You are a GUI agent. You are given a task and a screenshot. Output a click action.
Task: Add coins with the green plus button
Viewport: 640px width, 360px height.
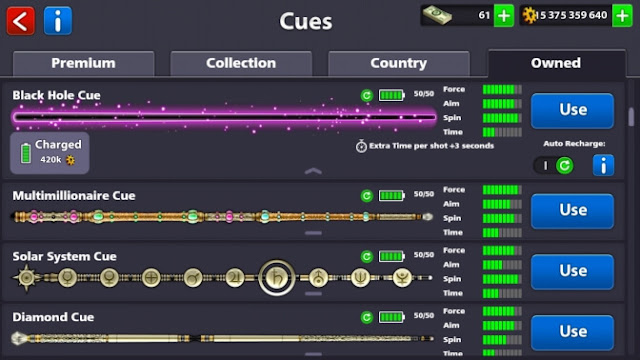click(622, 16)
